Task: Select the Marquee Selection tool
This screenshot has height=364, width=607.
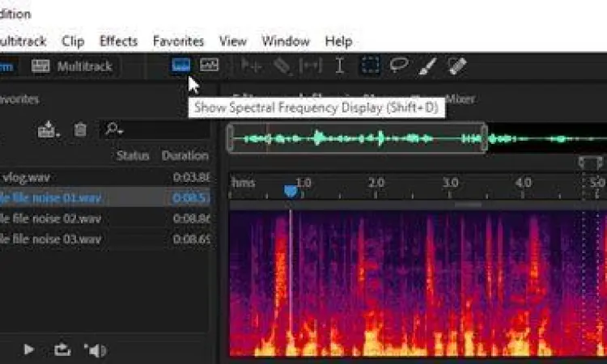Action: 370,65
